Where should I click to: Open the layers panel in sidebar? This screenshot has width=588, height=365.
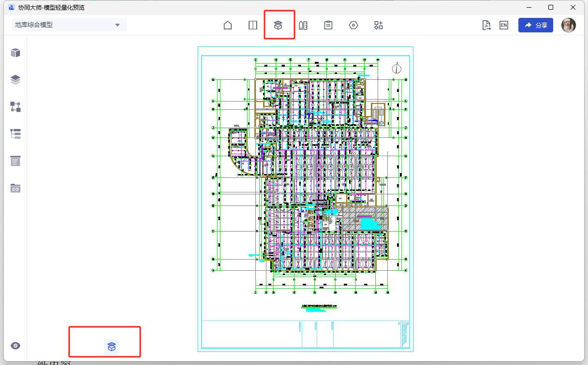point(15,80)
